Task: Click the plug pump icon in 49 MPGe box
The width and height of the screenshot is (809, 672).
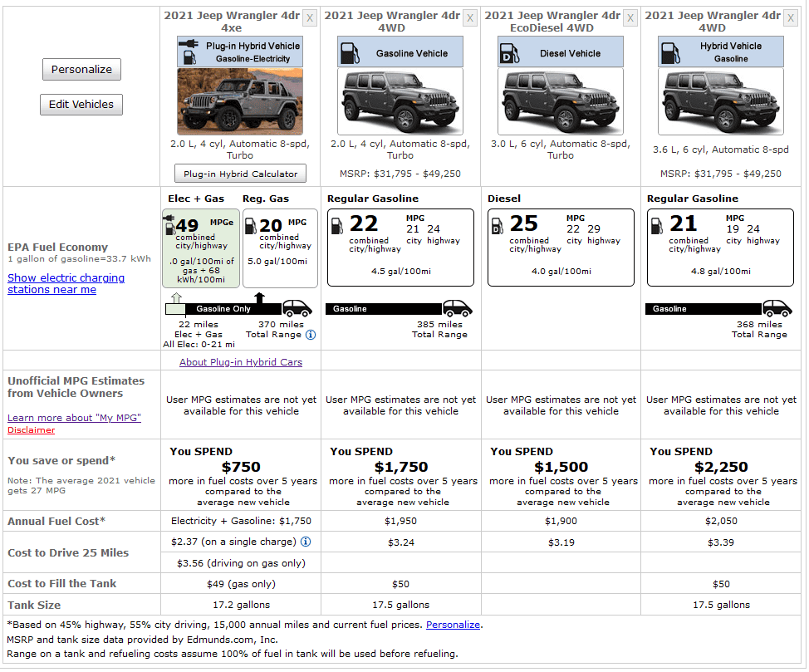Action: pos(169,225)
